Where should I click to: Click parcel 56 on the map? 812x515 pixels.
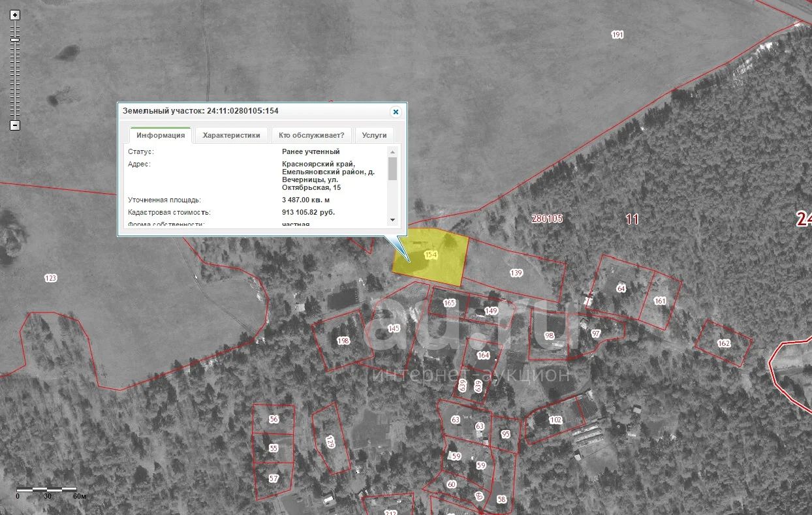click(x=273, y=420)
